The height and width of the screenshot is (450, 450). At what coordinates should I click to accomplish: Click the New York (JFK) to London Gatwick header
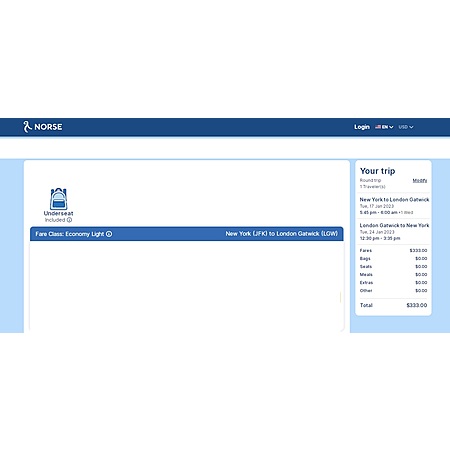coord(282,234)
